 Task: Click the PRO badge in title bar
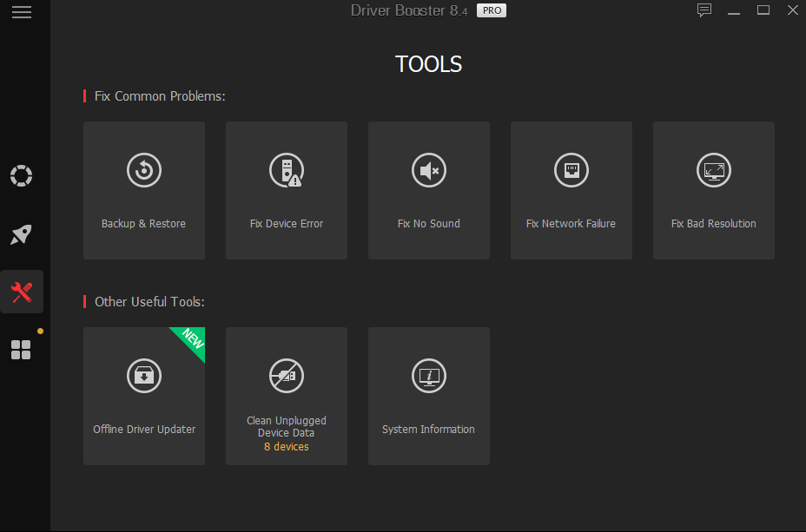pos(492,10)
